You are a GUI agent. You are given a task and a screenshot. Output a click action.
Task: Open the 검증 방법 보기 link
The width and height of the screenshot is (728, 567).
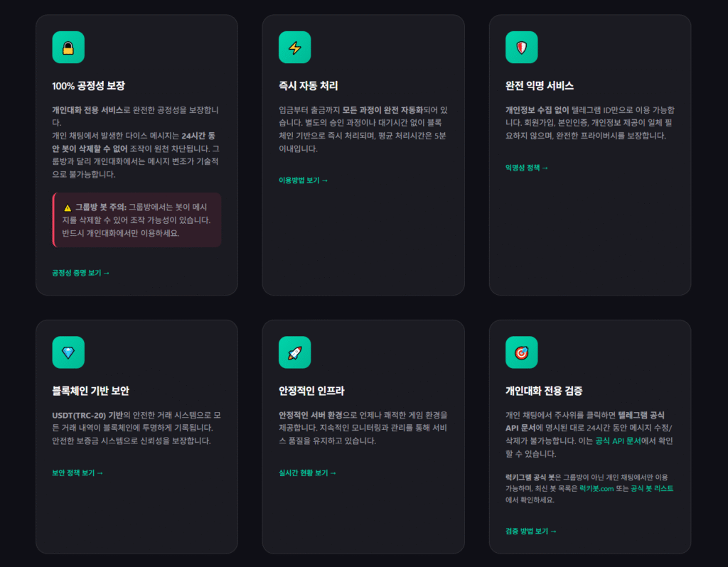pos(530,531)
